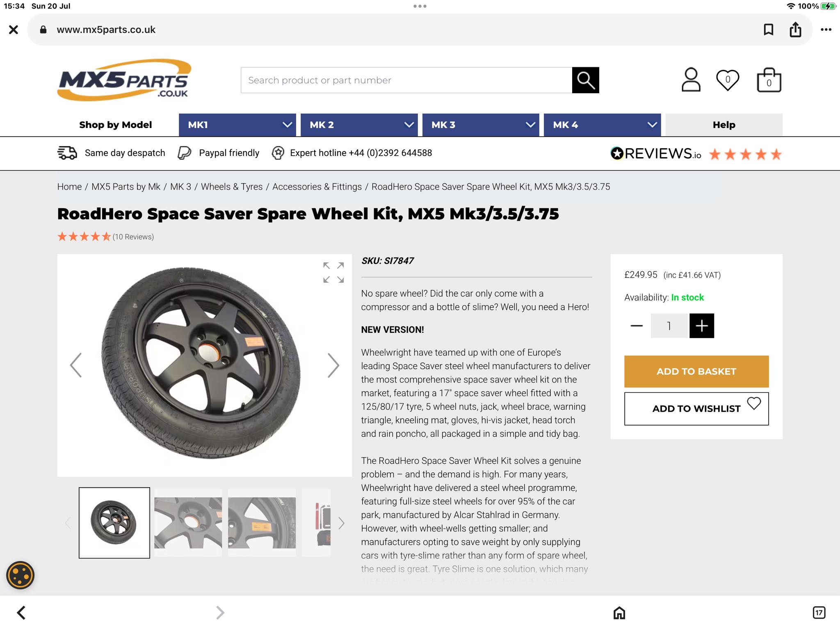Image resolution: width=840 pixels, height=630 pixels.
Task: Open the wishlist heart icon in header
Action: (x=728, y=80)
